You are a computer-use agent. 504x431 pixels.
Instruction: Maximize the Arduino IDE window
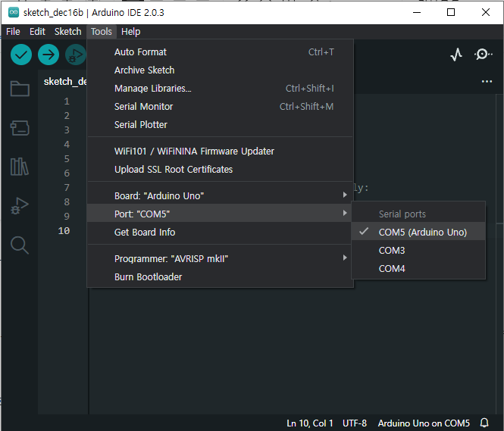coord(451,12)
